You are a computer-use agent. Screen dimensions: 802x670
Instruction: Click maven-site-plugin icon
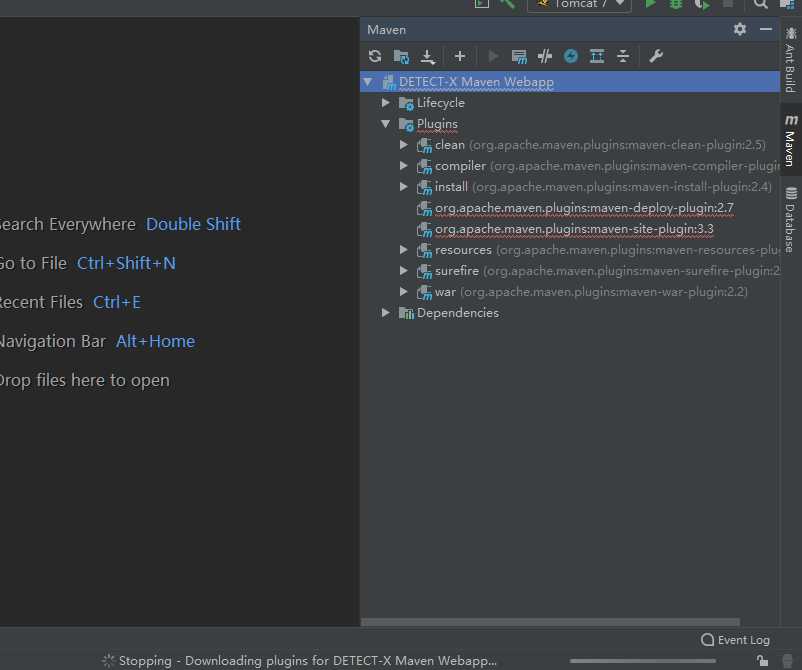pos(424,229)
